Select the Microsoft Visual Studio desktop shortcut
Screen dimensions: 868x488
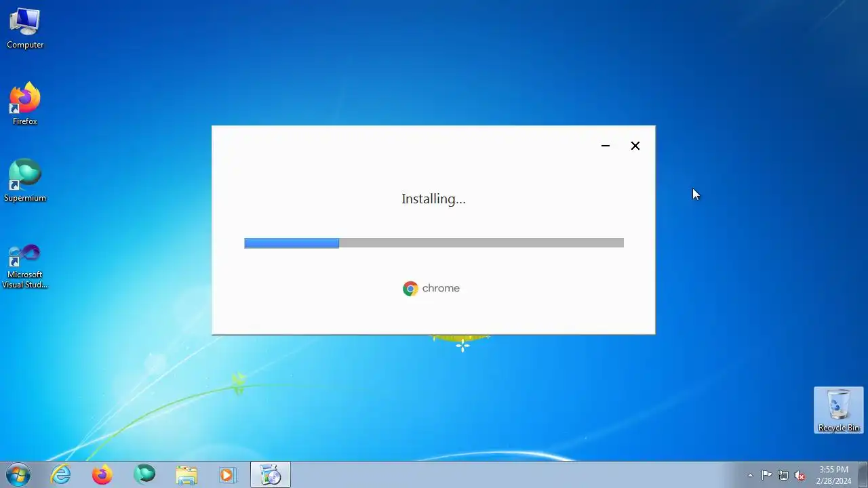pyautogui.click(x=25, y=266)
